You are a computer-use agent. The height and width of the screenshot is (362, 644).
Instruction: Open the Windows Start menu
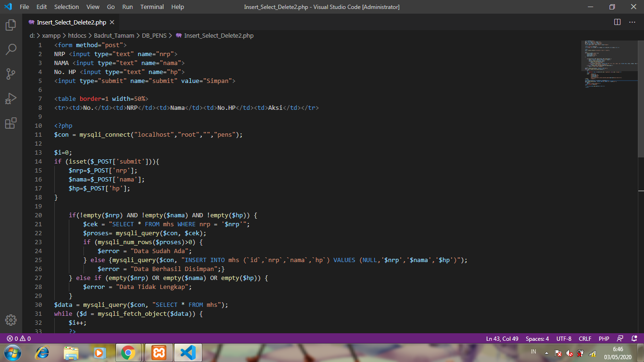coord(12,353)
